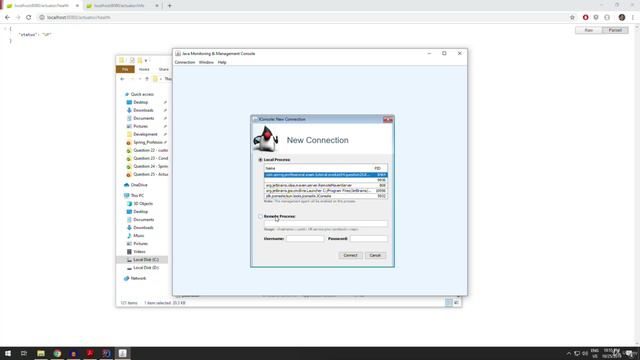
Task: Click the Username input field
Action: click(x=305, y=238)
